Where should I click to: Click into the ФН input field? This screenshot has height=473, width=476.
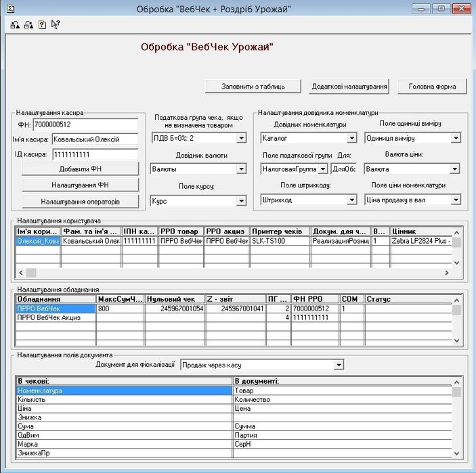(x=85, y=125)
